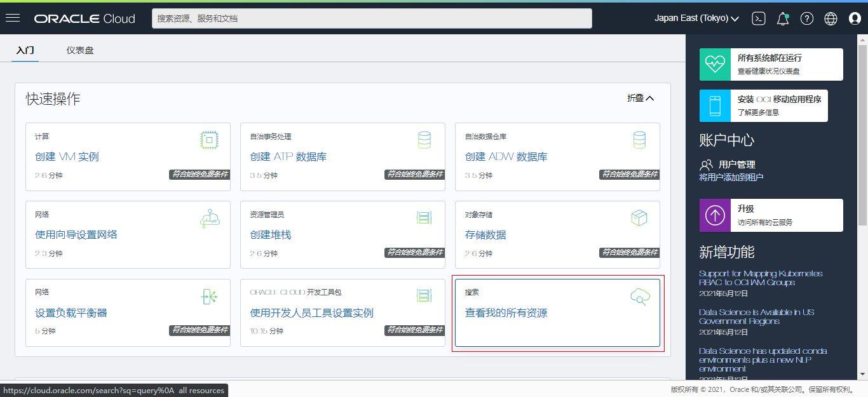Open the 创建 ADW 数据库 link
868x397 pixels.
506,157
